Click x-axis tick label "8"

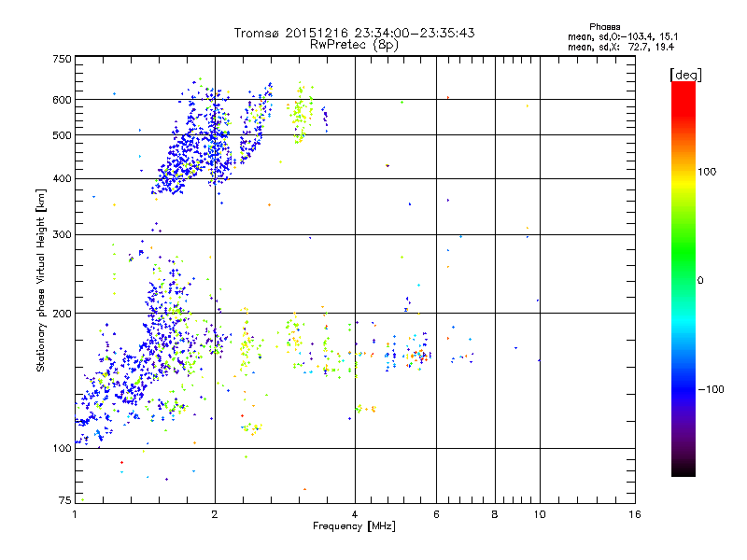click(x=495, y=514)
